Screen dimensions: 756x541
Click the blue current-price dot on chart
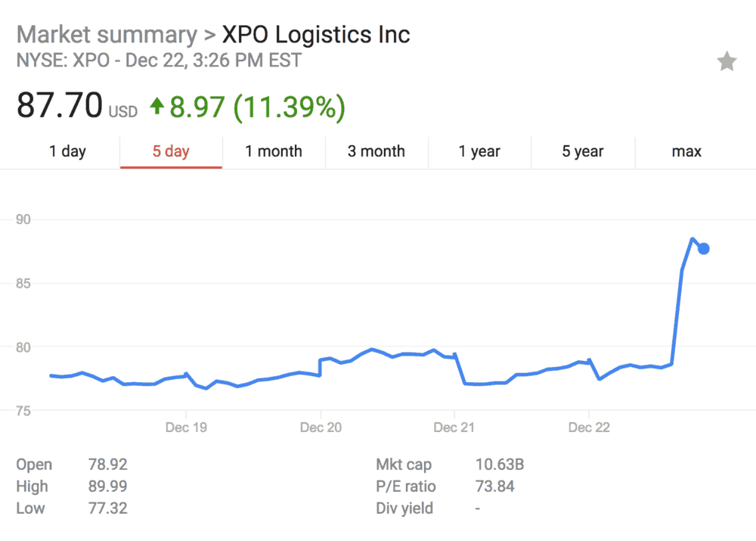703,248
